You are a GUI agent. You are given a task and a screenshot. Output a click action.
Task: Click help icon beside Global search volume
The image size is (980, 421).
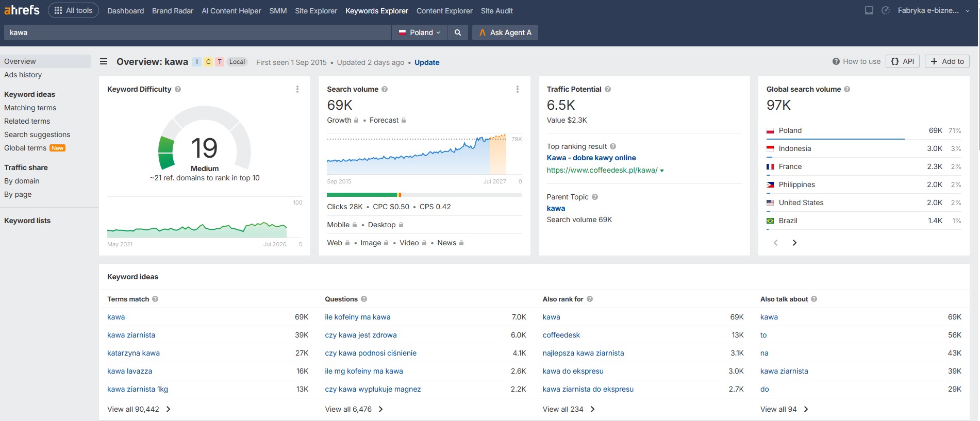(847, 89)
